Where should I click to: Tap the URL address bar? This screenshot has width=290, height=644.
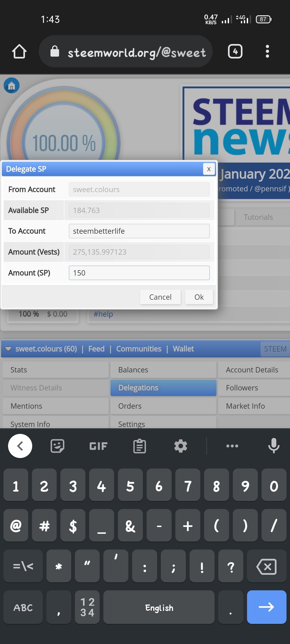tap(126, 51)
